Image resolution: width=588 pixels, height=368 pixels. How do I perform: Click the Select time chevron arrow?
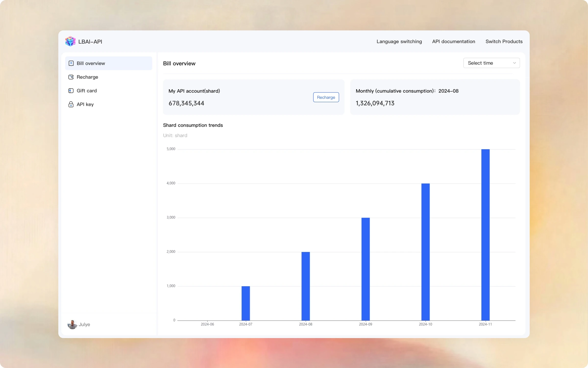[x=514, y=63]
